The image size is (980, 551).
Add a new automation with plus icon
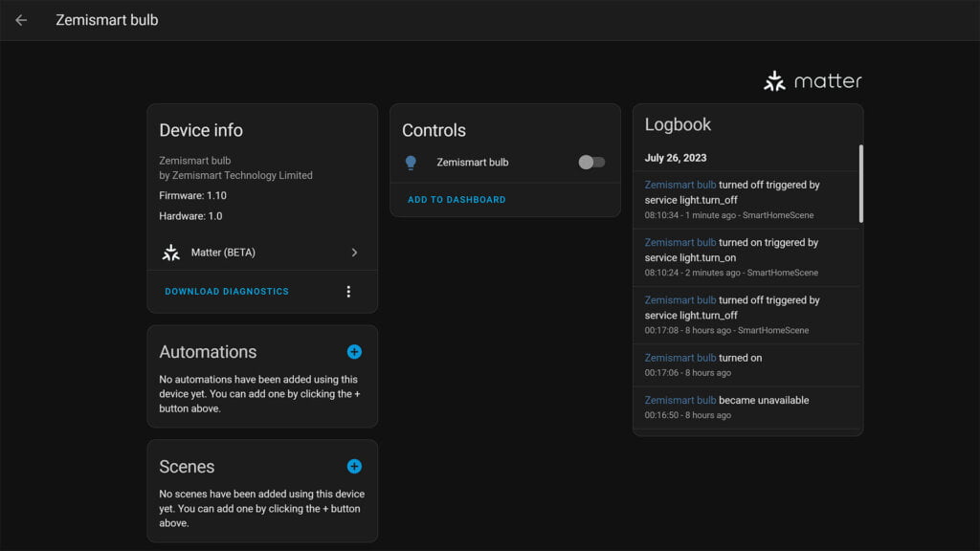click(x=354, y=352)
